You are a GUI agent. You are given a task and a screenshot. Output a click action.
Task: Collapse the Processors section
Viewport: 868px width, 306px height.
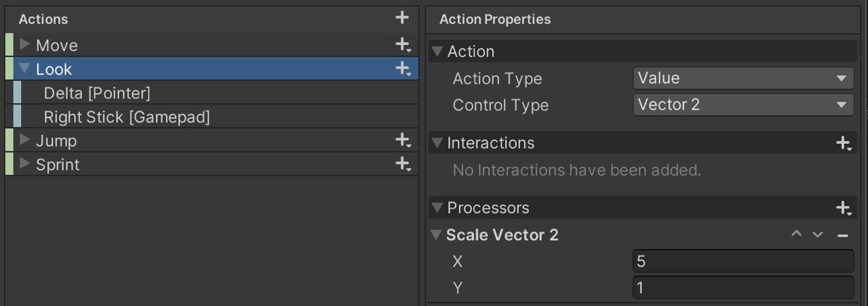coord(437,208)
